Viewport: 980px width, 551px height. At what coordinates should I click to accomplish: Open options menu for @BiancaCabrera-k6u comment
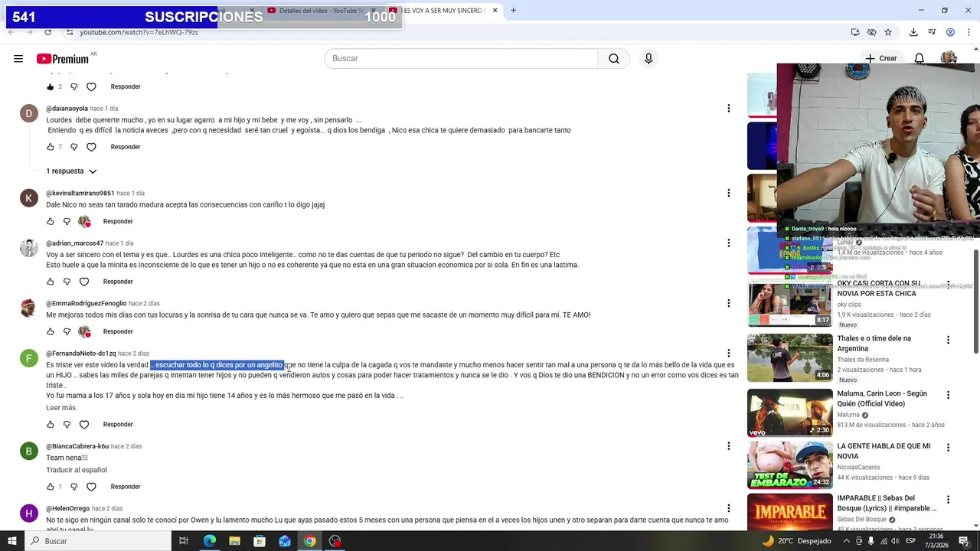(x=728, y=446)
